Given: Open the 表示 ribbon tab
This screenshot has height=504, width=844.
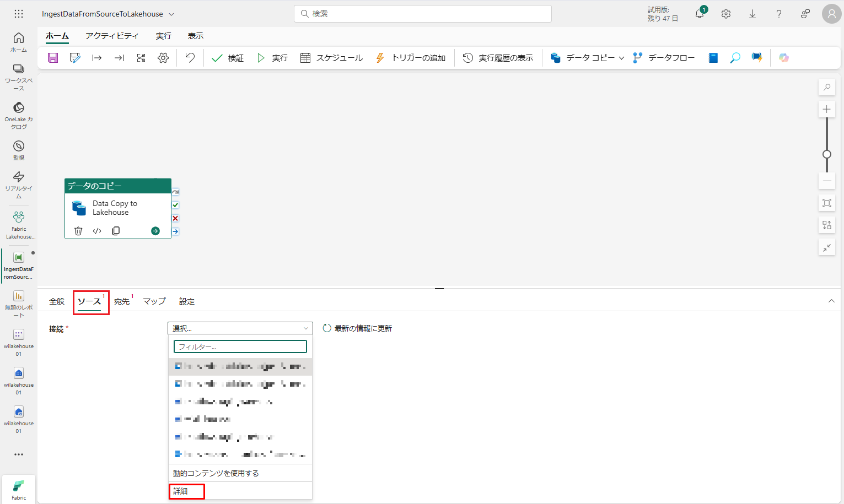Looking at the screenshot, I should (196, 36).
